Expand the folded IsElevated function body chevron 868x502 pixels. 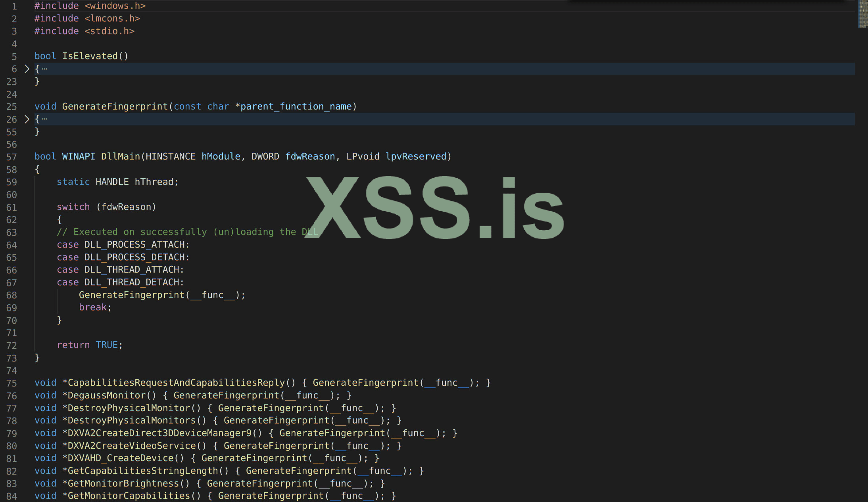tap(27, 69)
